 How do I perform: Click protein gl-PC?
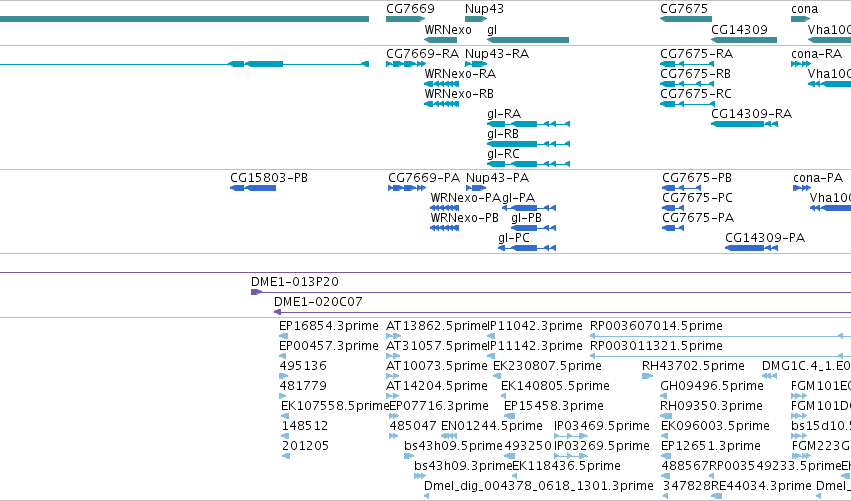tap(514, 238)
